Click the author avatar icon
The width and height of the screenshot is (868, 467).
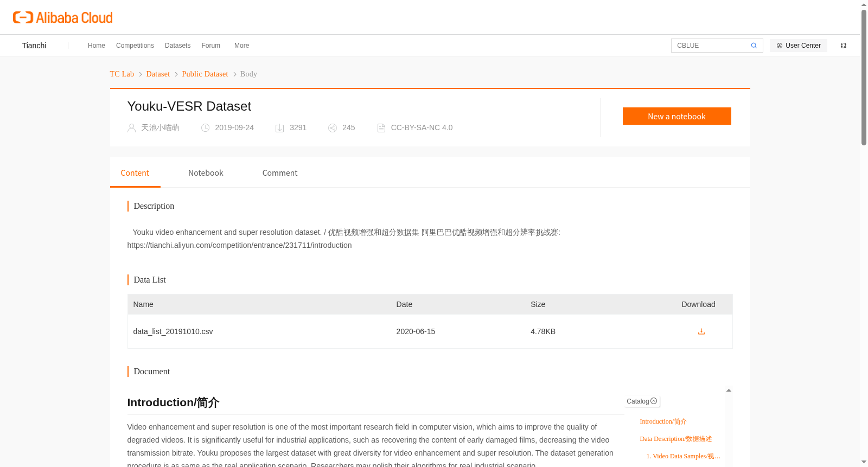pos(131,128)
